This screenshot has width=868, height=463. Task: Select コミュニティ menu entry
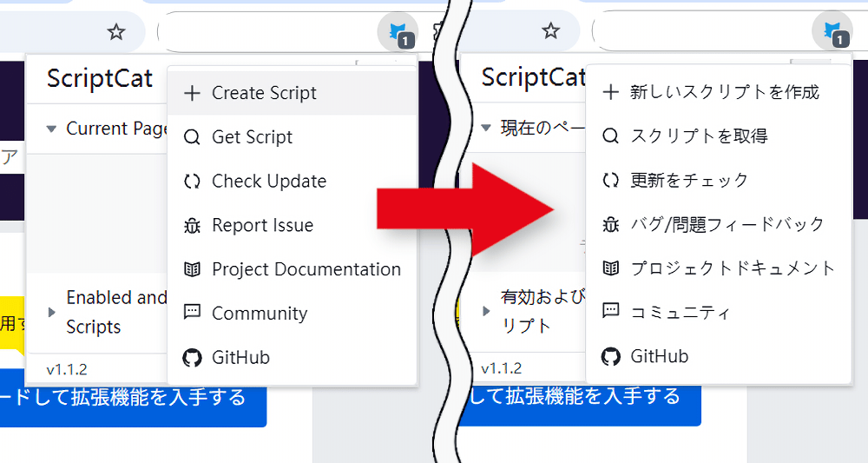[x=719, y=313]
